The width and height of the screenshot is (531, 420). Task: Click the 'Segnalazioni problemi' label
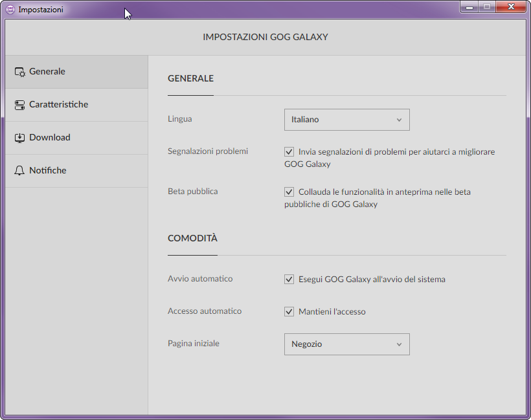tap(208, 151)
